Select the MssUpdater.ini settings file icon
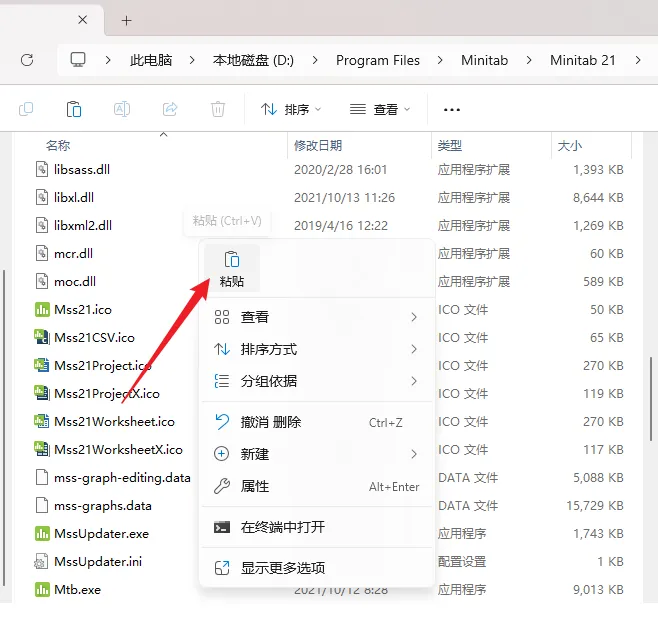Viewport: 658px width, 619px height. 42,562
